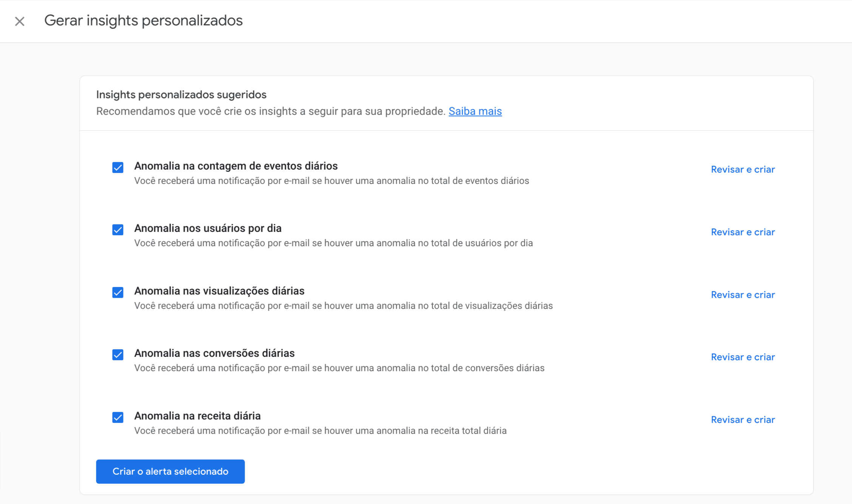Disable Anomalia nos usuários por dia alert

click(117, 230)
